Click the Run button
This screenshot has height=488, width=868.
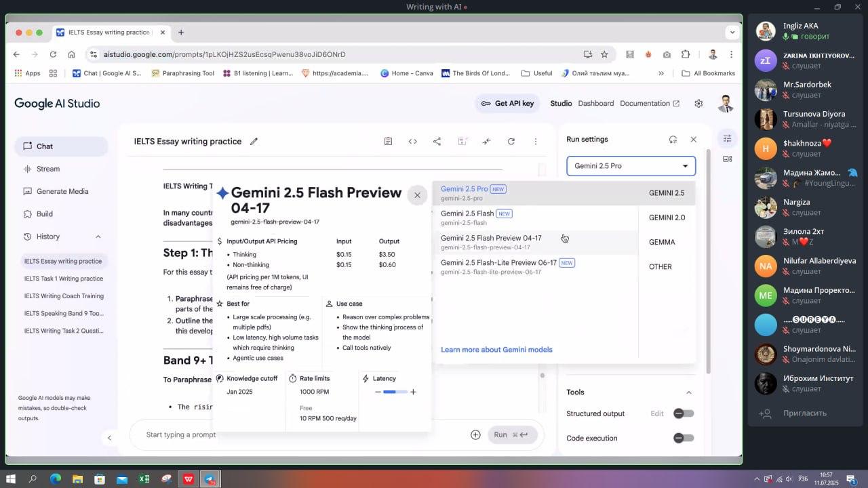[513, 435]
